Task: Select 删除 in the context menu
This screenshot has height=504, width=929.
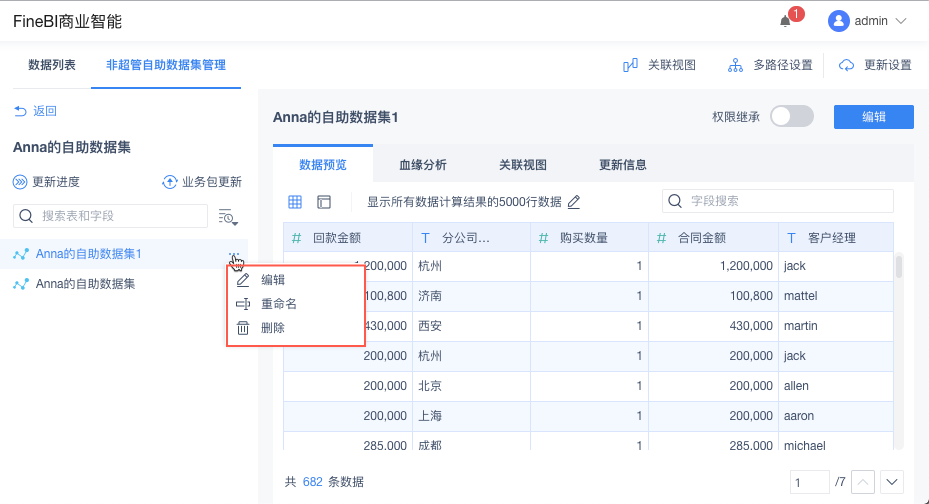Action: pos(272,328)
